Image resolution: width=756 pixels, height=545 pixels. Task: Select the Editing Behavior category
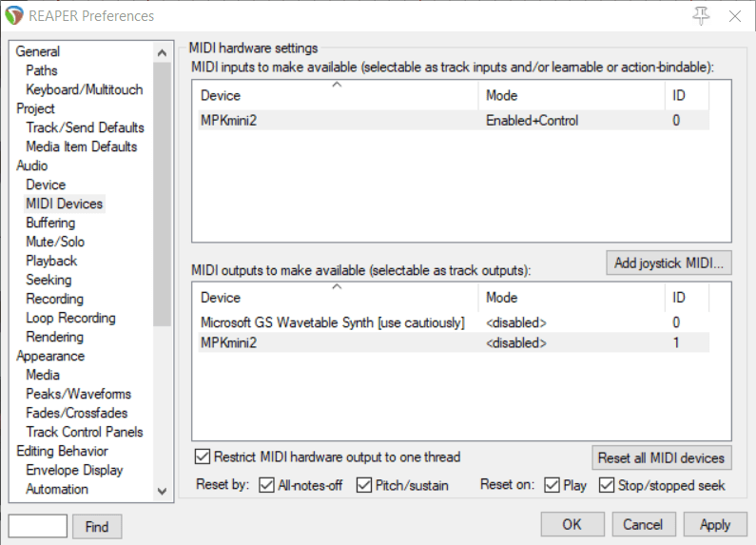pyautogui.click(x=62, y=451)
